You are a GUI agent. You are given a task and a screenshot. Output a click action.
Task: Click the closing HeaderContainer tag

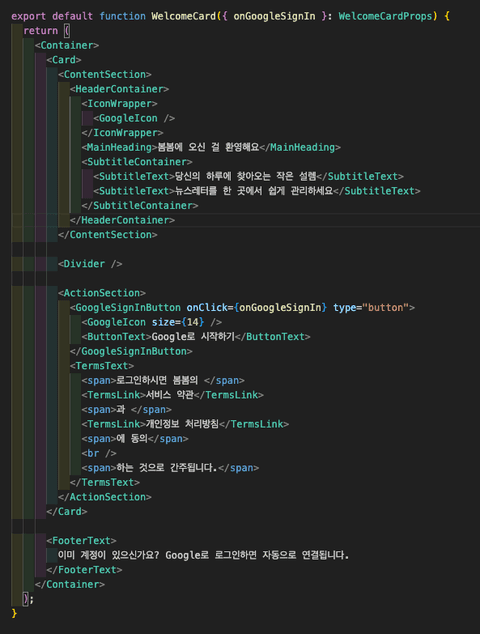click(122, 220)
